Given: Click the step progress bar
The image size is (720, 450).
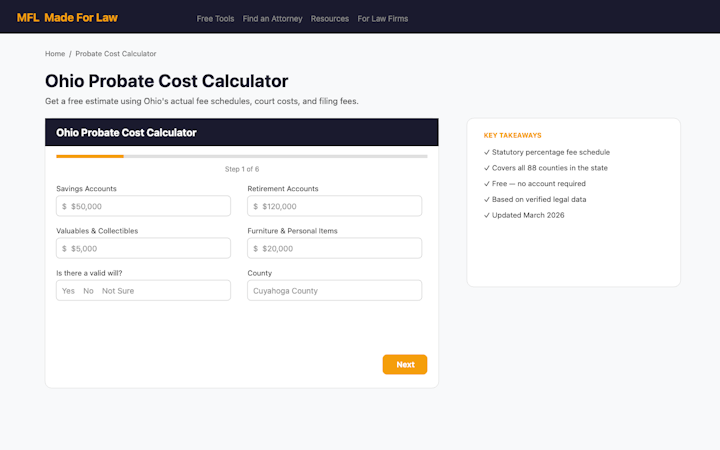Looking at the screenshot, I should point(241,156).
